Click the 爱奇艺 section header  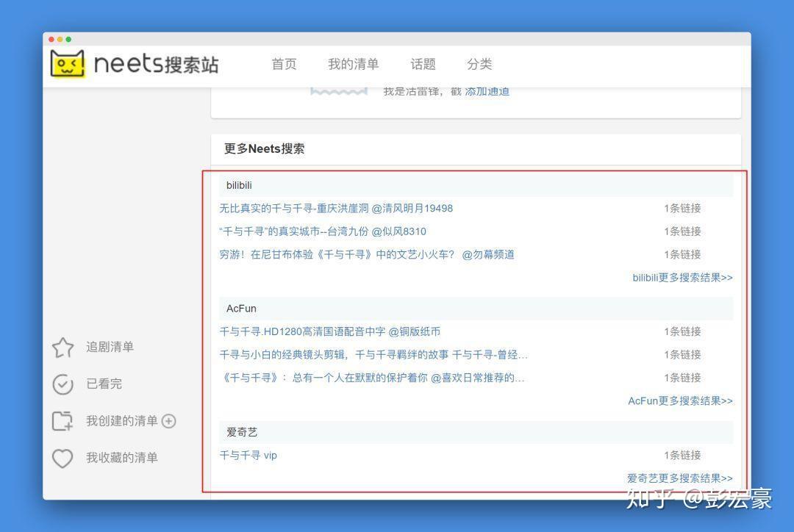point(476,432)
